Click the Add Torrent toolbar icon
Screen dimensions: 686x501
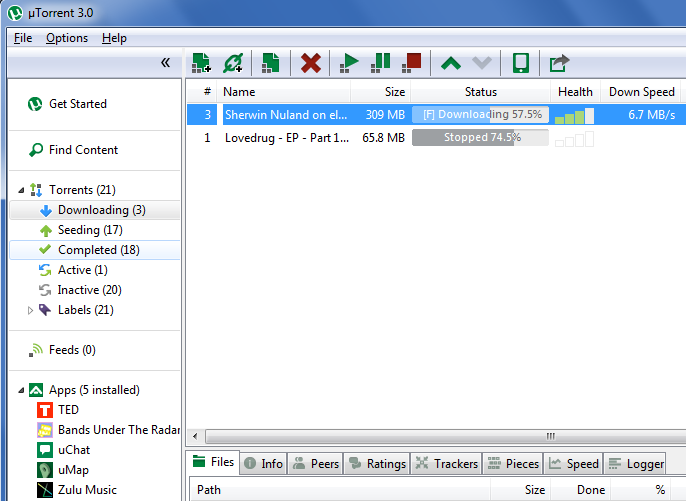click(x=201, y=63)
